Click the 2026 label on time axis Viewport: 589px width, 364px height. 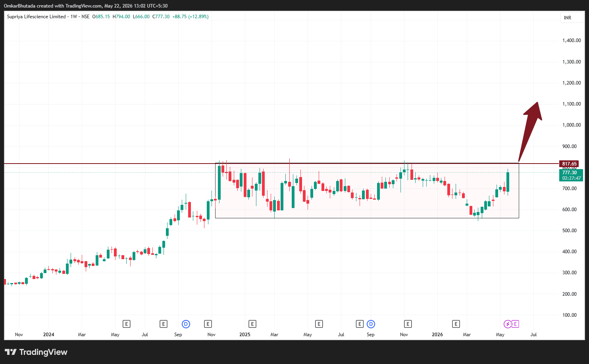(x=437, y=335)
